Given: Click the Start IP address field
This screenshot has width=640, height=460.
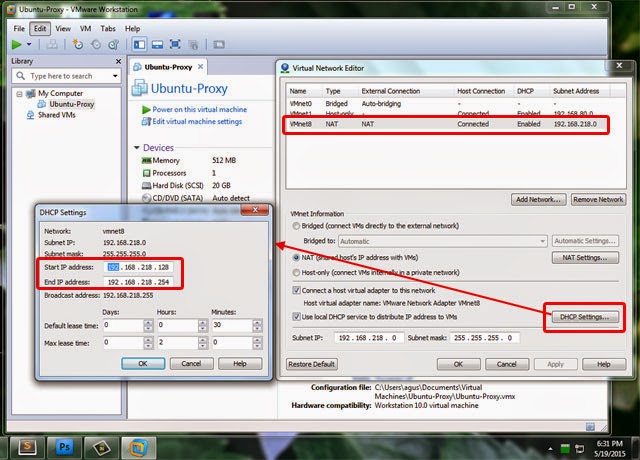Looking at the screenshot, I should 138,267.
